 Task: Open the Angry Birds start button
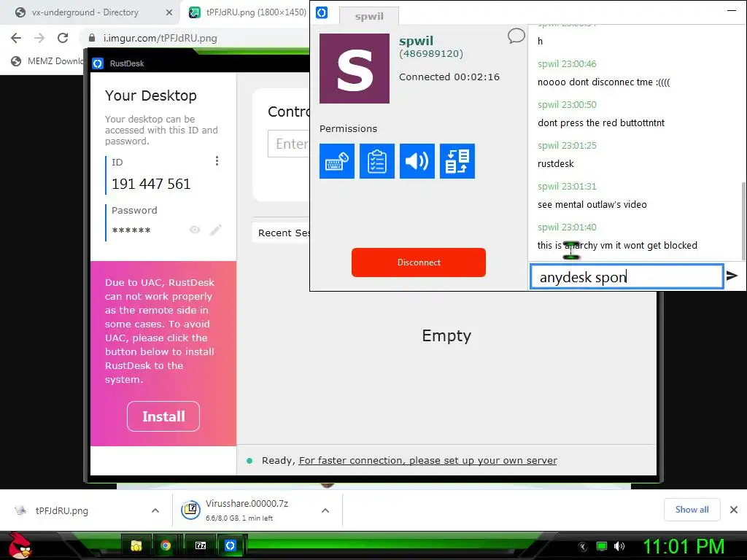pos(19,545)
